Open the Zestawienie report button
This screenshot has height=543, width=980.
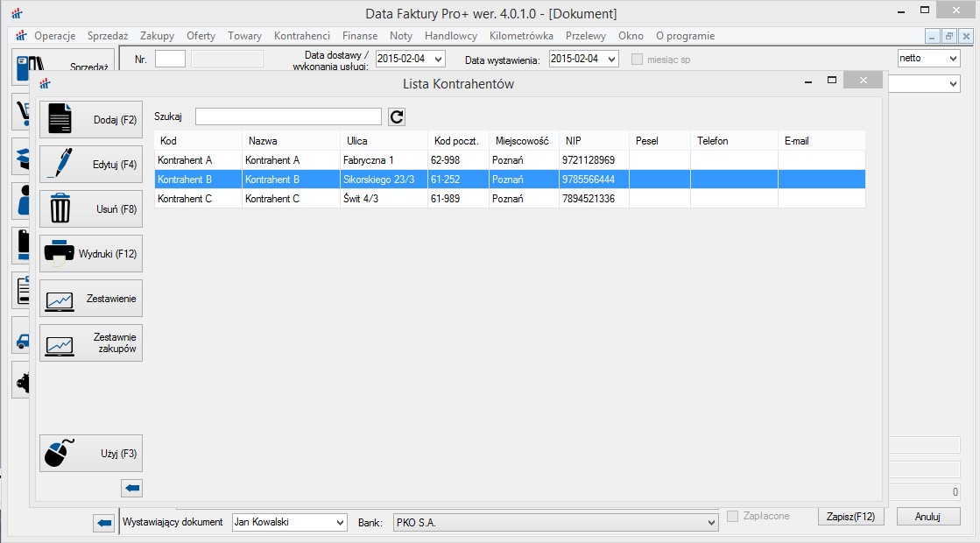[x=91, y=299]
